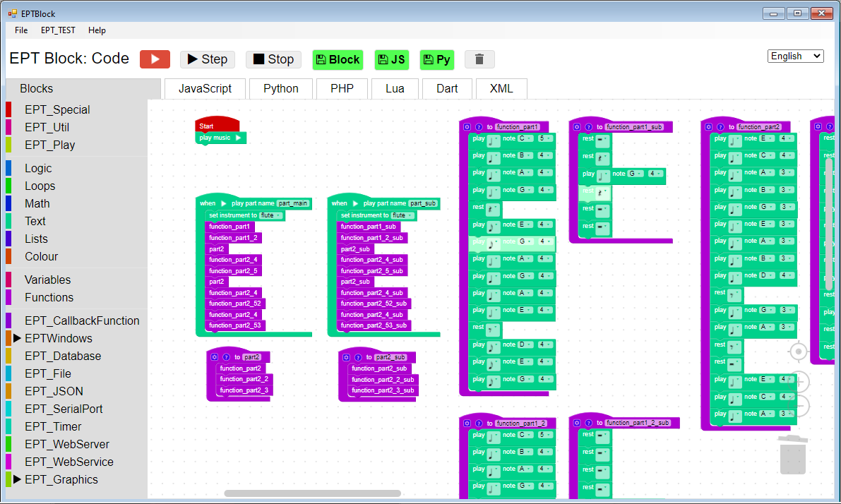Click the horizontal workspace scrollbar
This screenshot has width=841, height=504.
pyautogui.click(x=313, y=493)
